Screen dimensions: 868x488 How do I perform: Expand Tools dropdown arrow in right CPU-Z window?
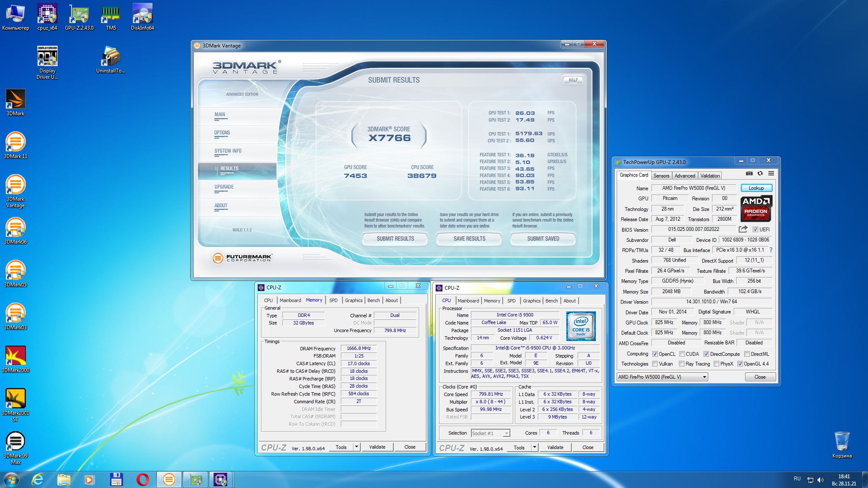535,447
